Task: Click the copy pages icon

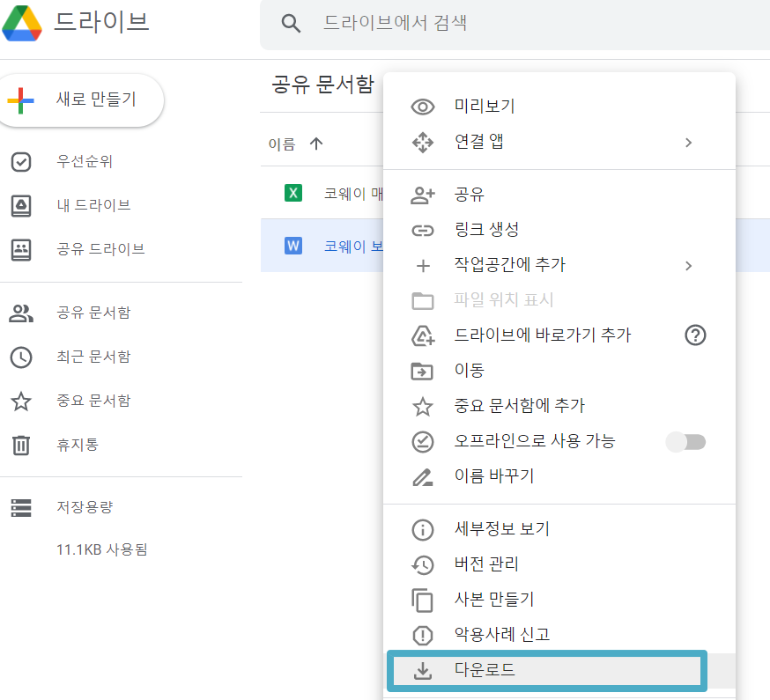Action: [x=422, y=601]
